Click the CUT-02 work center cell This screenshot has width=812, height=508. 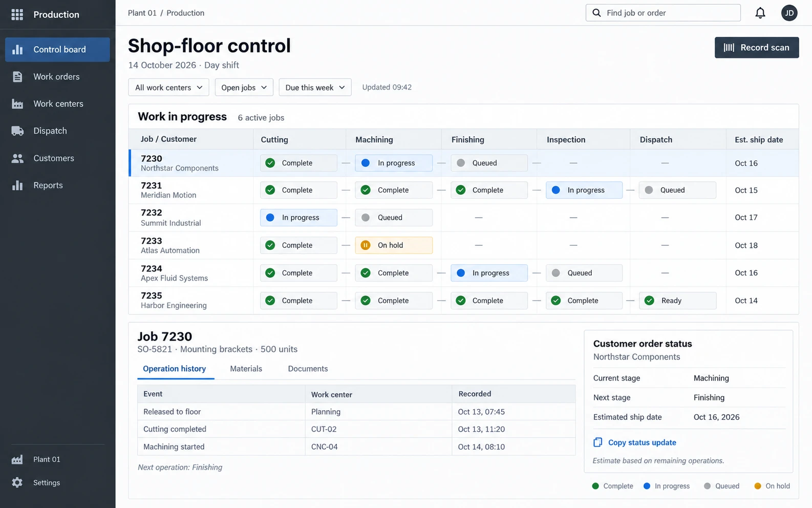tap(378, 429)
